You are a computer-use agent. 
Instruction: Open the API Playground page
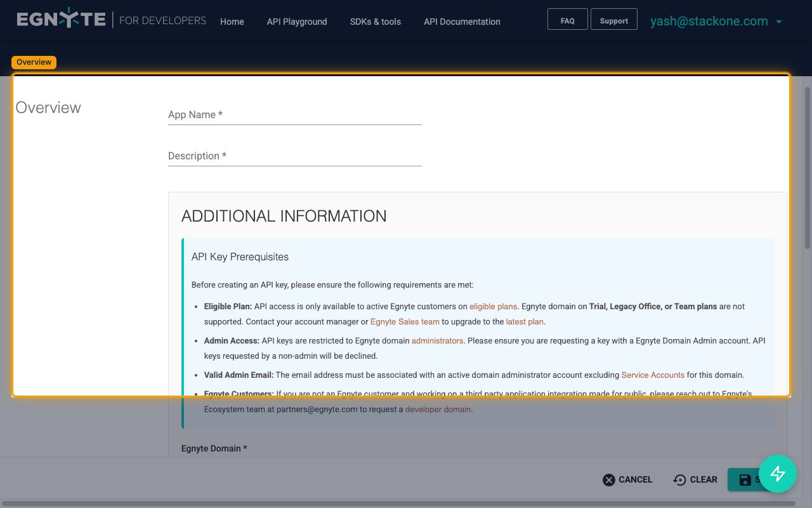[x=297, y=22]
